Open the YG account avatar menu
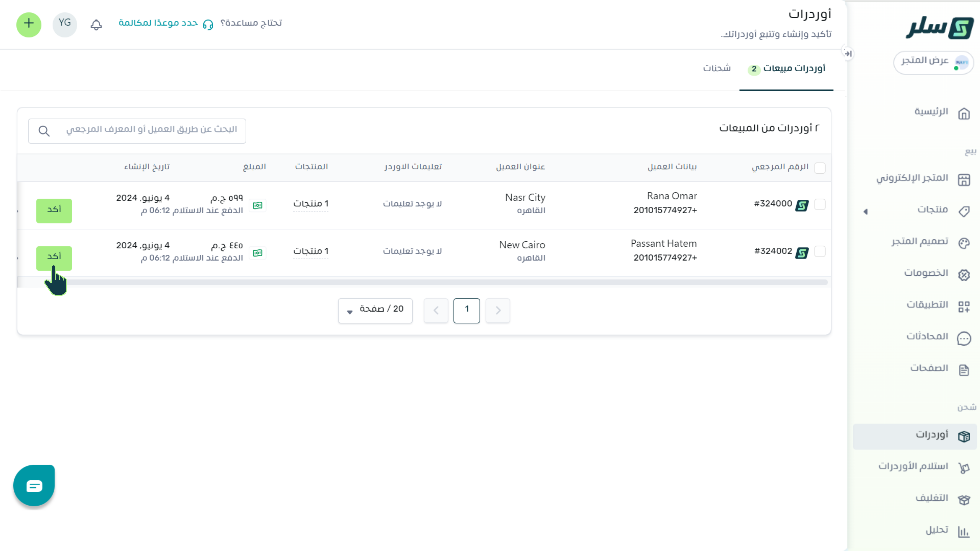 65,24
